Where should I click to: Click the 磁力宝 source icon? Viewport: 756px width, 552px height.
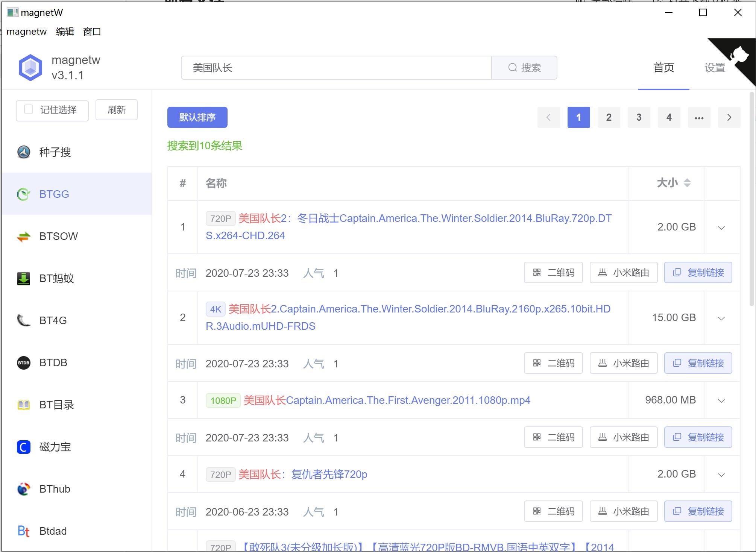24,447
